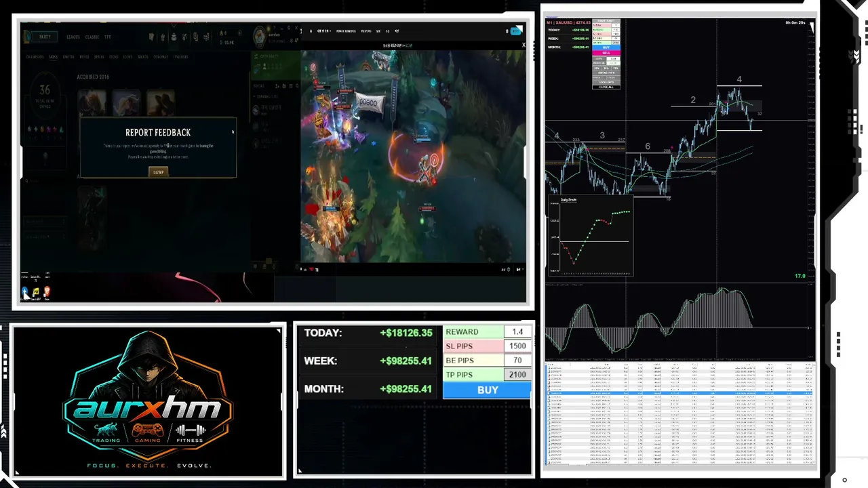Switch to the CHAMPIONS collection tab
868x488 pixels.
[35, 57]
